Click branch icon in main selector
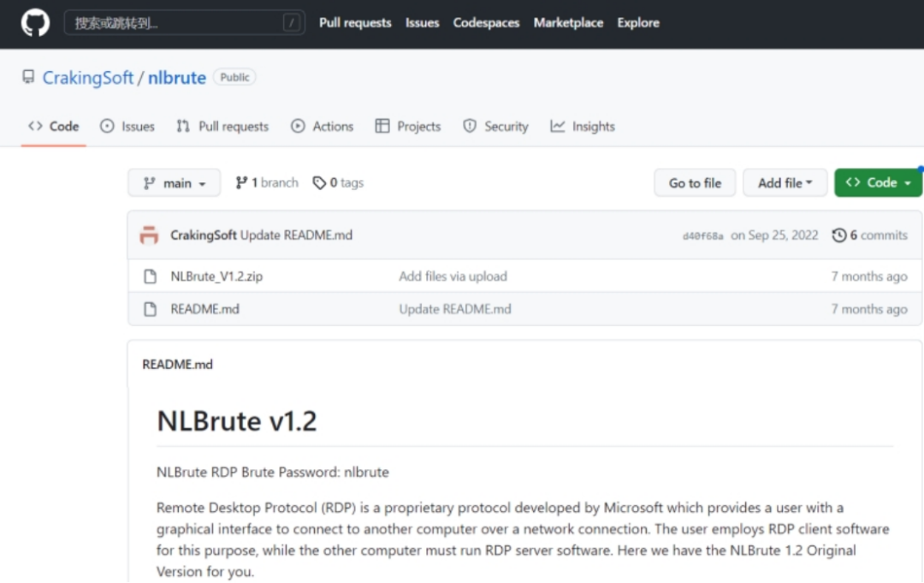The height and width of the screenshot is (583, 924). [x=150, y=183]
